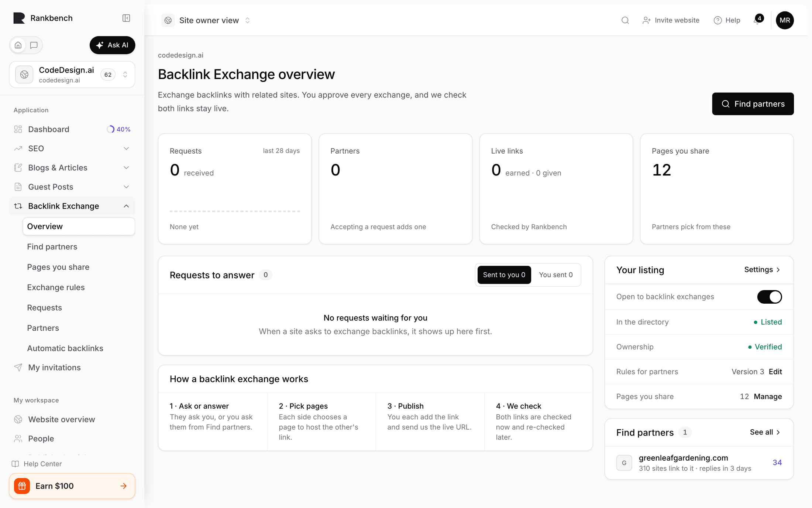Expand Guest Posts chevron
Image resolution: width=812 pixels, height=508 pixels.
click(x=126, y=187)
